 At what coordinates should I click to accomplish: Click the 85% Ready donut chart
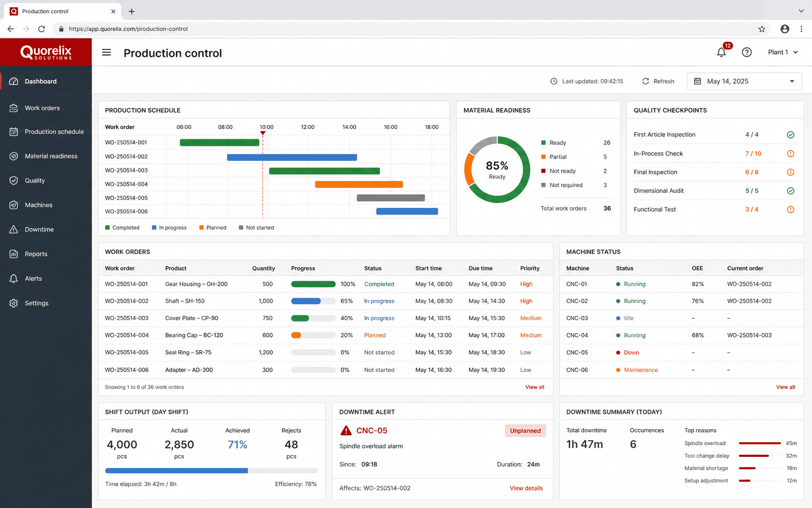[497, 170]
